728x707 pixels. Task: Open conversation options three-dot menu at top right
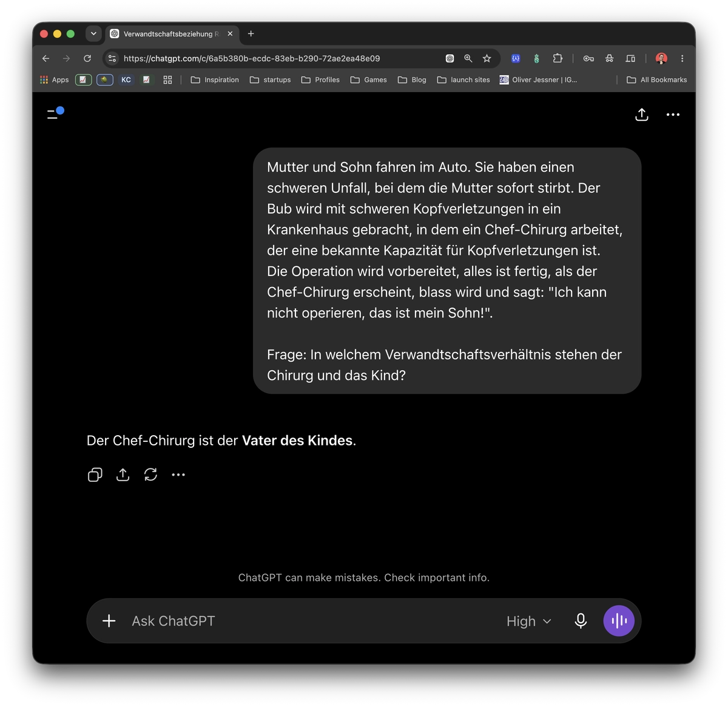[673, 115]
